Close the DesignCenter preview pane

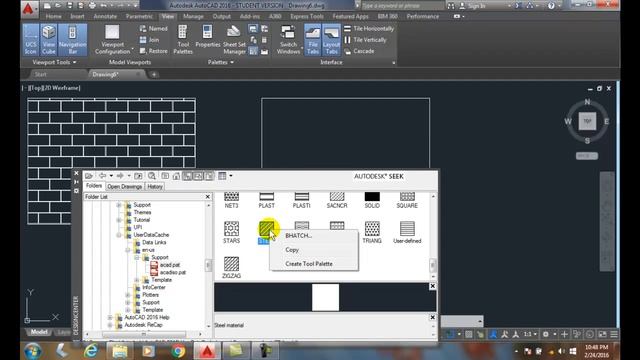tap(432, 287)
